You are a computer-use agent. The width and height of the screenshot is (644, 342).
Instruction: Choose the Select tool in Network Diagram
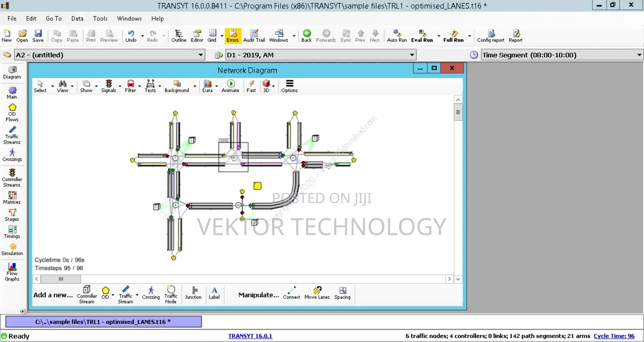point(40,86)
